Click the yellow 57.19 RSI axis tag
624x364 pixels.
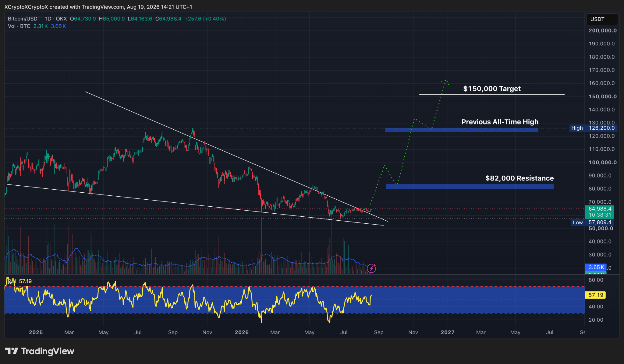596,295
